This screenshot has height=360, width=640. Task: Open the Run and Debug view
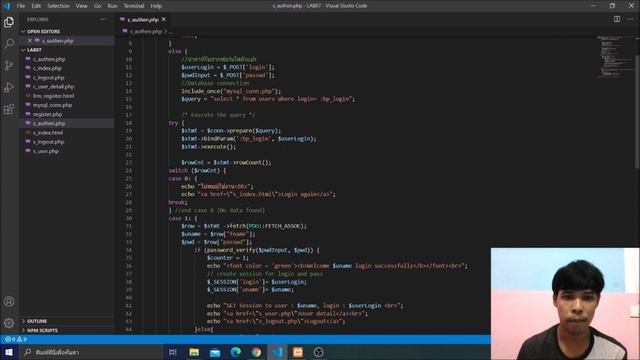click(x=9, y=87)
